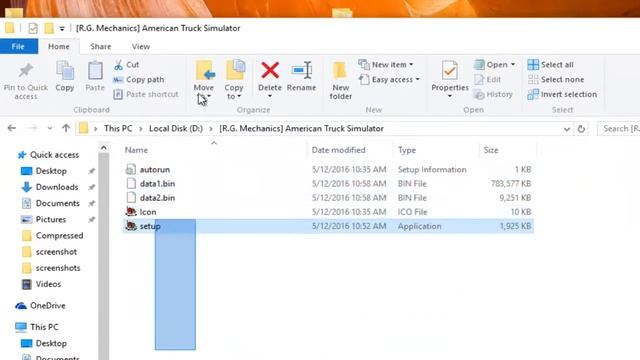Sort by Size column header
Screen dimensions: 640x360
tap(491, 150)
